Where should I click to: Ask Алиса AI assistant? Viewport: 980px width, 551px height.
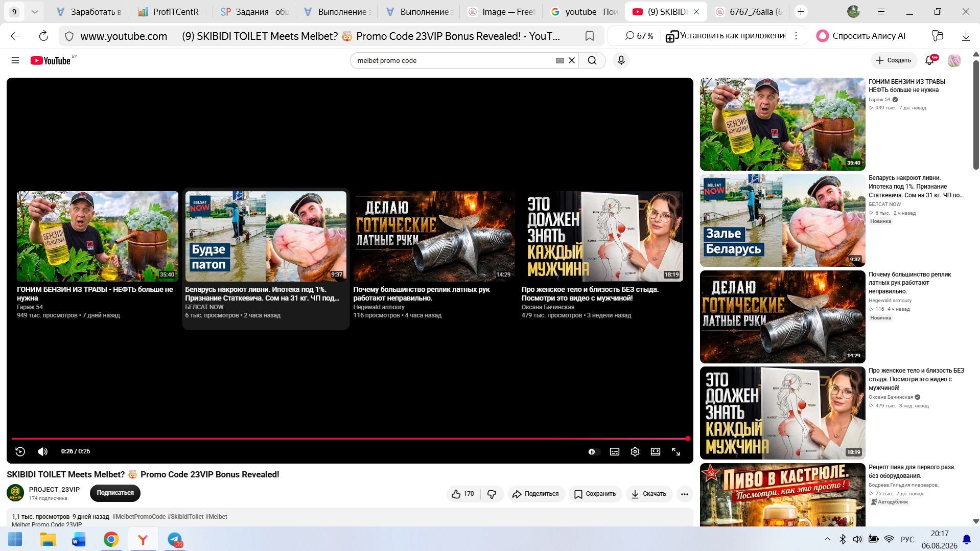tap(861, 36)
